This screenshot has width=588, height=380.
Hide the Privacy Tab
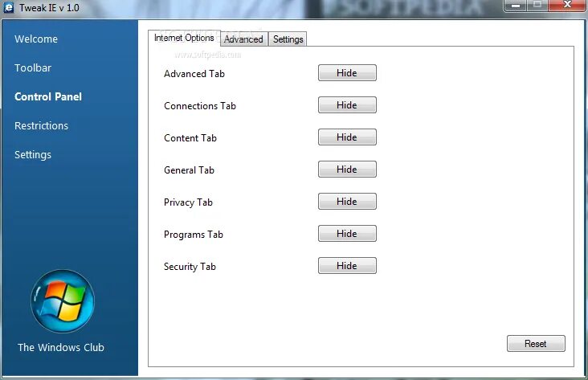tap(347, 202)
